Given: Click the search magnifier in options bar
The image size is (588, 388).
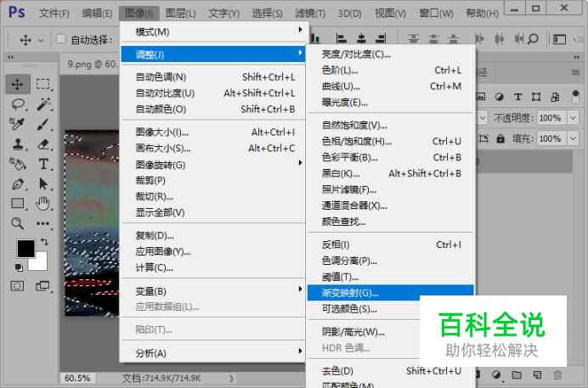Looking at the screenshot, I should pos(533,39).
